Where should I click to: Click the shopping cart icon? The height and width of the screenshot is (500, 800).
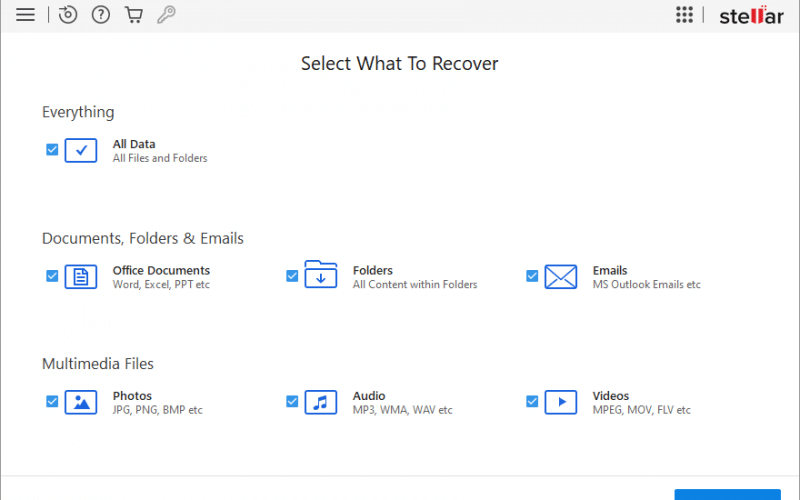click(x=133, y=15)
